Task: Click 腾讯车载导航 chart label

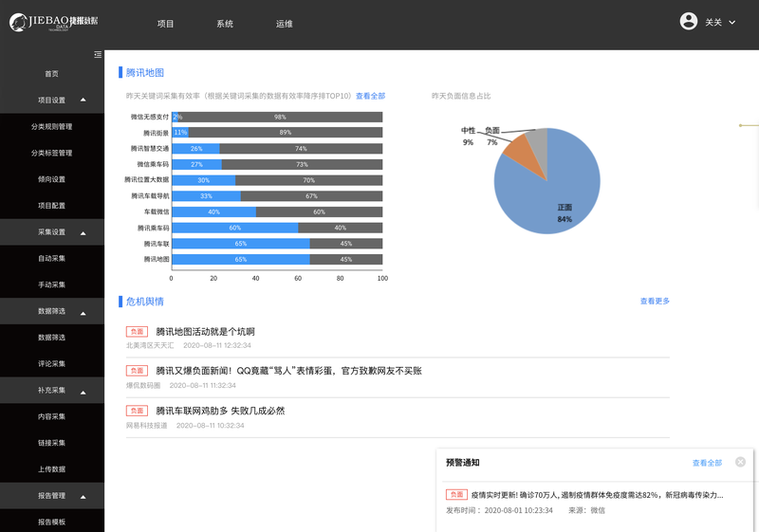Action: [x=150, y=196]
